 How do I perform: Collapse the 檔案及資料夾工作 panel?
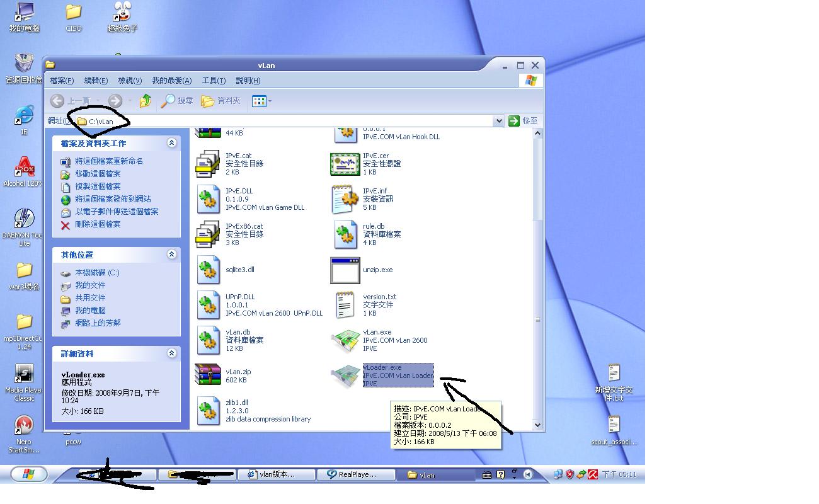tap(171, 143)
